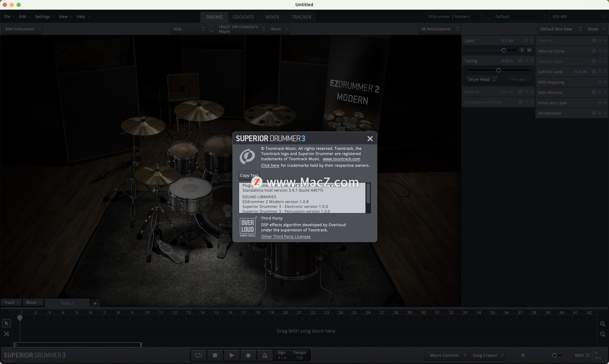Click the master volume speaker icon
The image size is (609, 364).
coord(523,355)
